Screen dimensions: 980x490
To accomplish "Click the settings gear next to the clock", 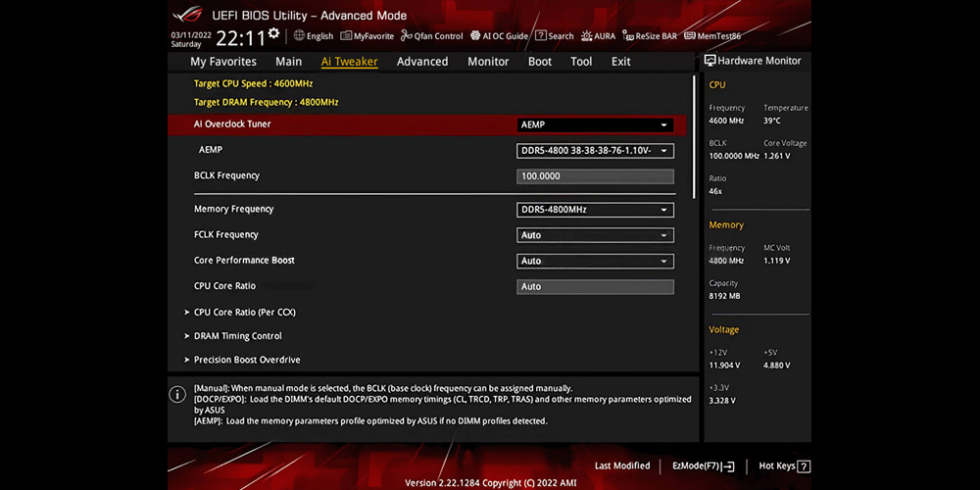I will [273, 33].
